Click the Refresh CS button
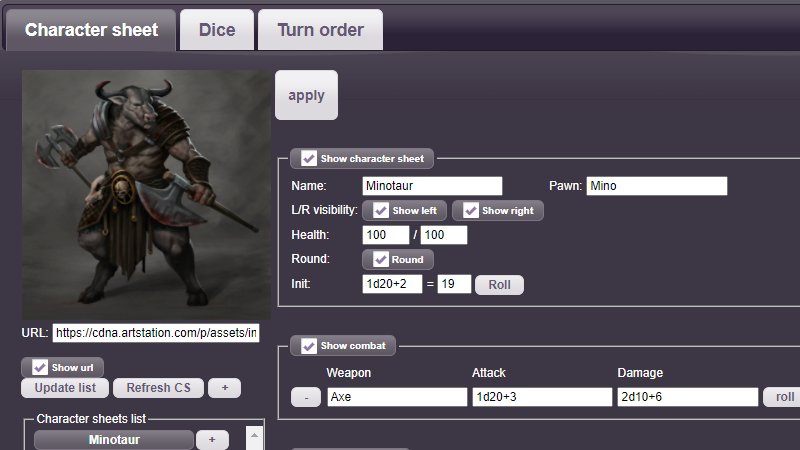 coord(158,388)
